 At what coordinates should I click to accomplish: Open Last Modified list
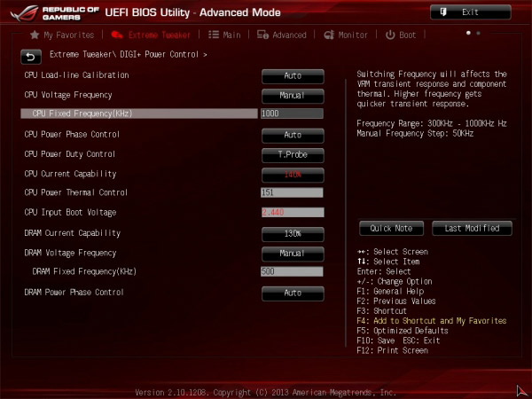point(472,229)
